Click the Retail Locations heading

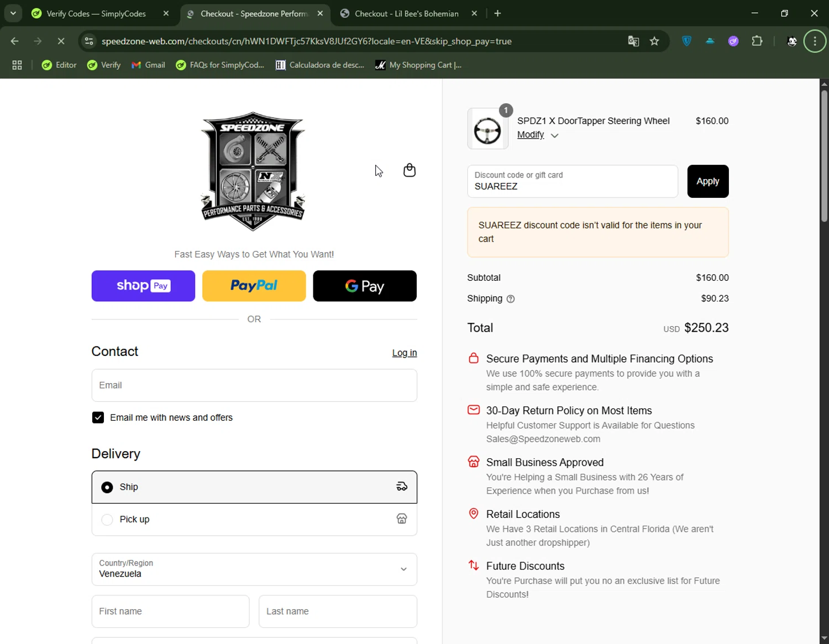[x=523, y=514]
